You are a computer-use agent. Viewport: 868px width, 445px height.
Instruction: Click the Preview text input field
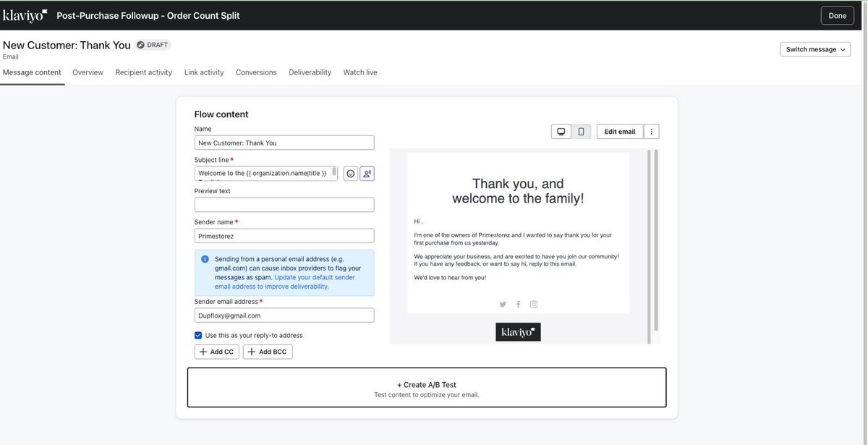284,205
